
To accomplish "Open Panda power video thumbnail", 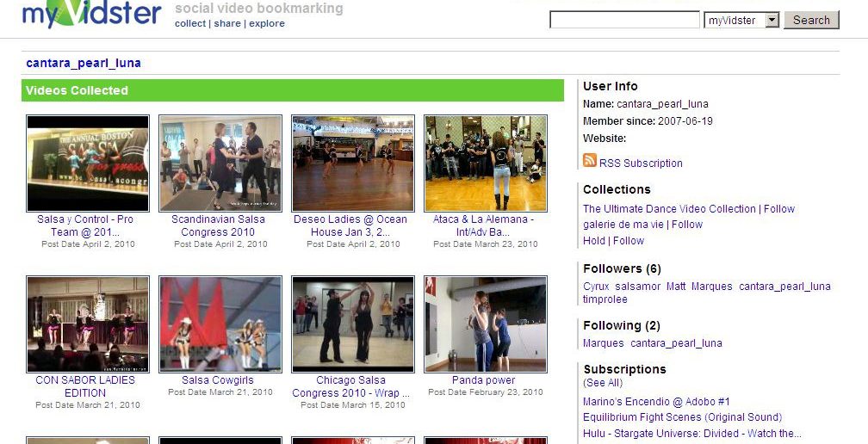I will [x=486, y=324].
